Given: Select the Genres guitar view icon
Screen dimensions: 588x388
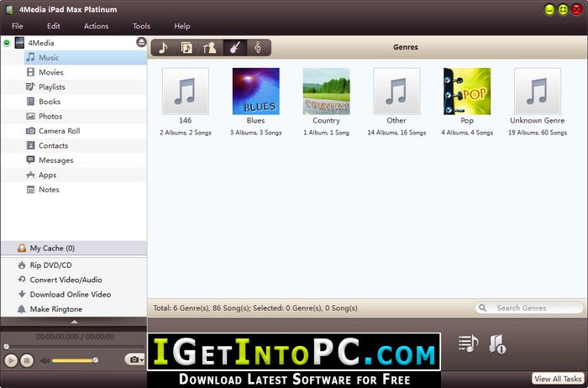Looking at the screenshot, I should click(235, 48).
